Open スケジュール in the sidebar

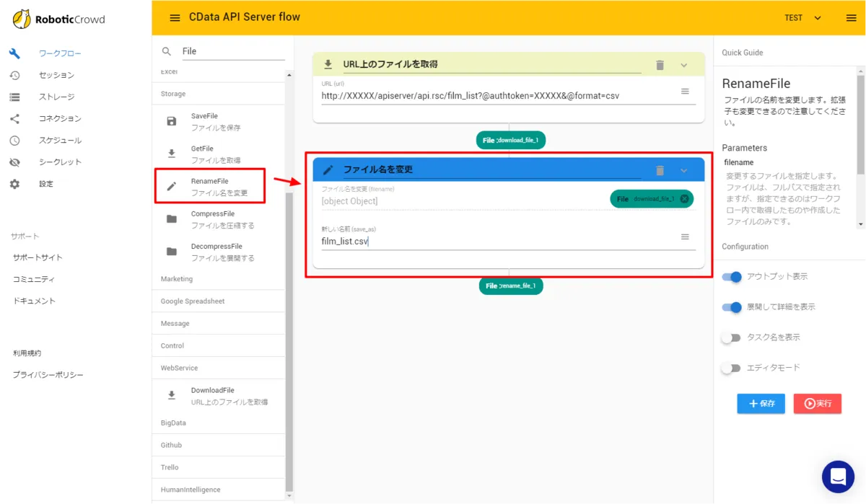[60, 140]
